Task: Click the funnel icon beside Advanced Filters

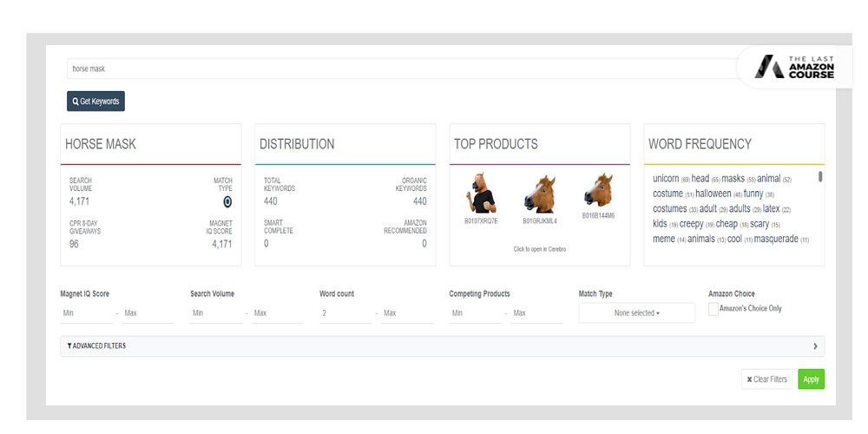Action: [x=69, y=346]
